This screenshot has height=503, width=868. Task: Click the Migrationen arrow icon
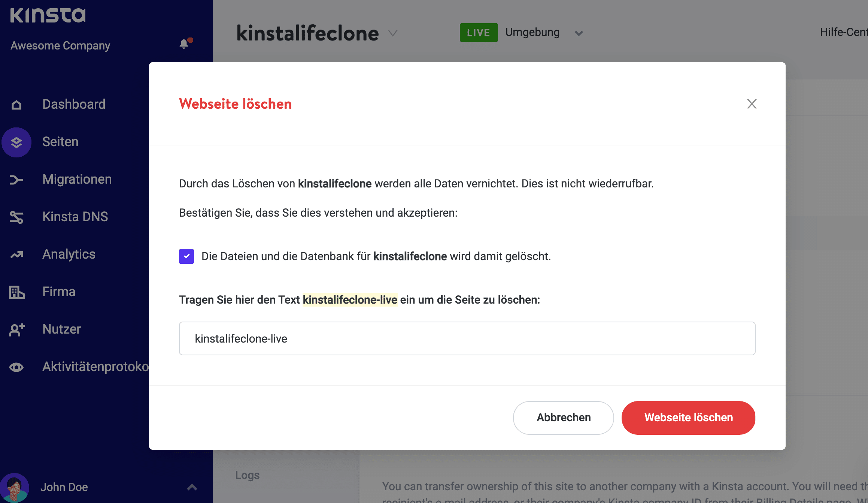[16, 180]
